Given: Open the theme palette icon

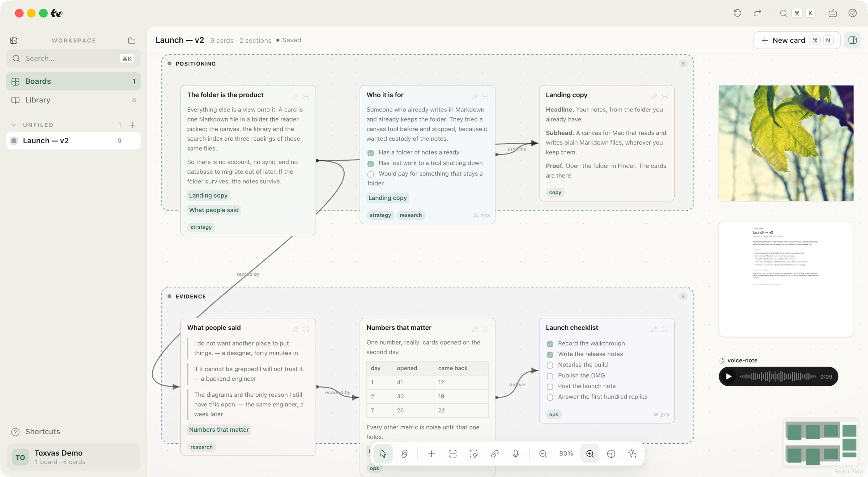Looking at the screenshot, I should click(852, 13).
